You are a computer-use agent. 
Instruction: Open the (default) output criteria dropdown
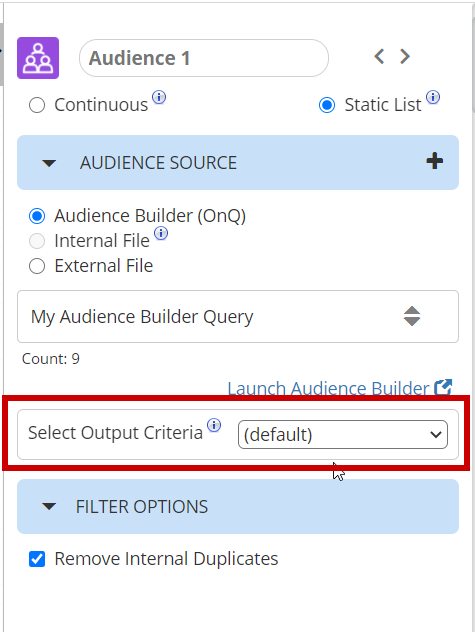pos(343,434)
